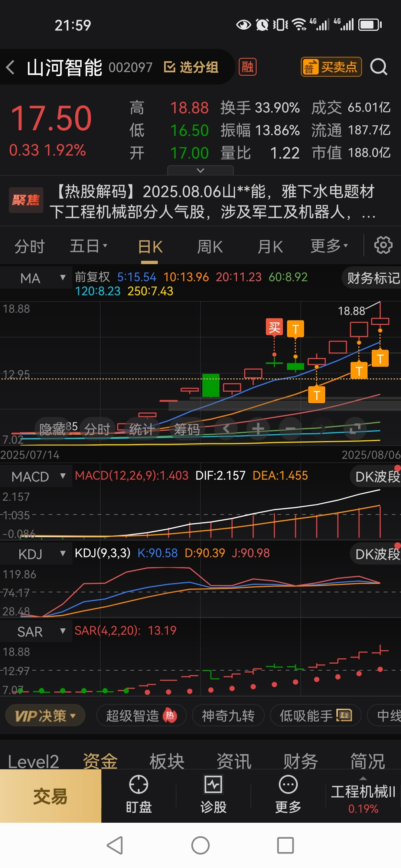Switch chart to fullscreen landscape icon
This screenshot has width=401, height=868.
tap(355, 429)
